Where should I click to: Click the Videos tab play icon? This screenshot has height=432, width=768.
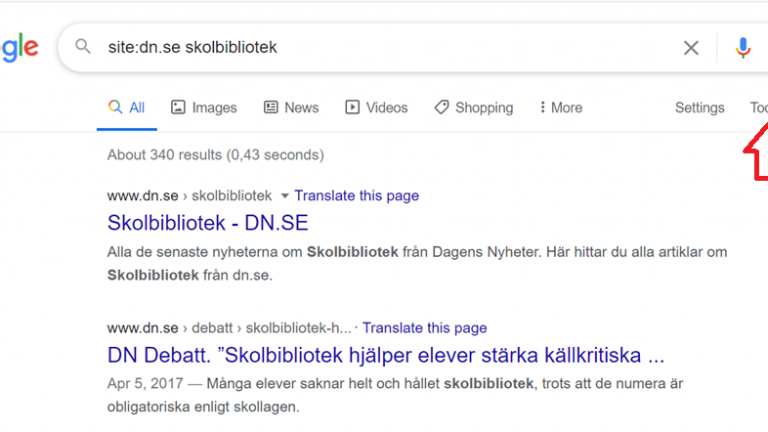point(352,107)
